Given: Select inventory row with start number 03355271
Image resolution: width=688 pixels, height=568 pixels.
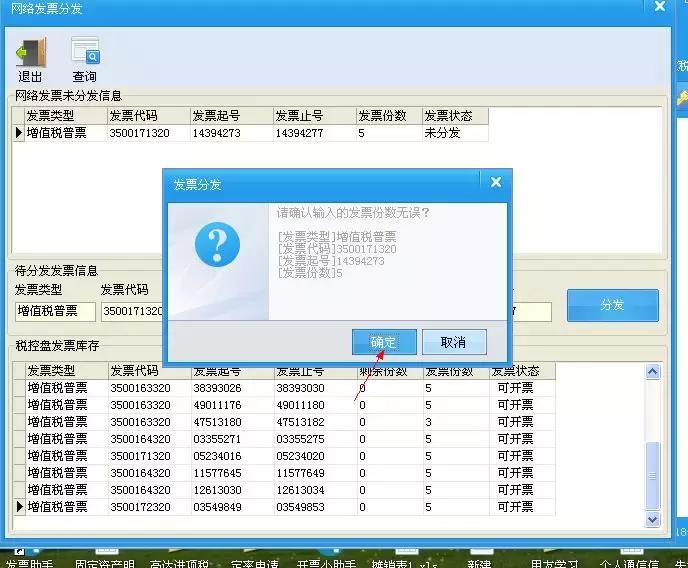Looking at the screenshot, I should pyautogui.click(x=284, y=439).
